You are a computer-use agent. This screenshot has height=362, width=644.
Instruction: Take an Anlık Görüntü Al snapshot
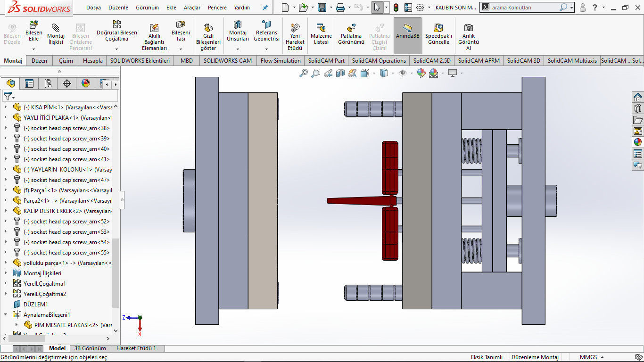point(469,37)
